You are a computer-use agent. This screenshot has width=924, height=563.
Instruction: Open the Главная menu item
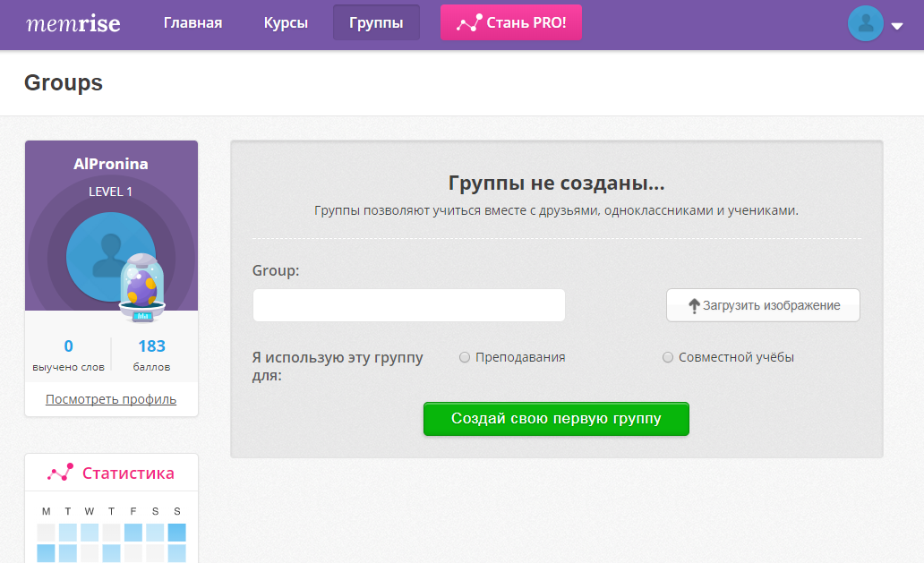(193, 23)
